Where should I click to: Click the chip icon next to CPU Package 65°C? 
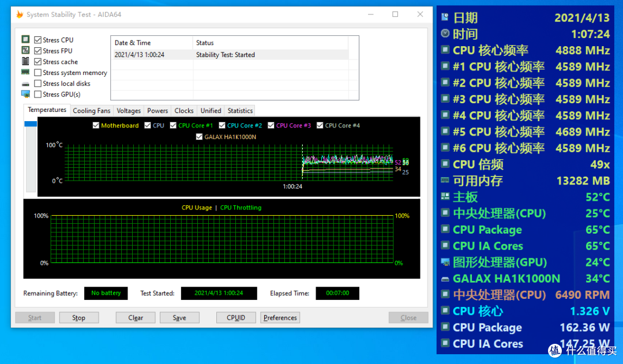445,229
